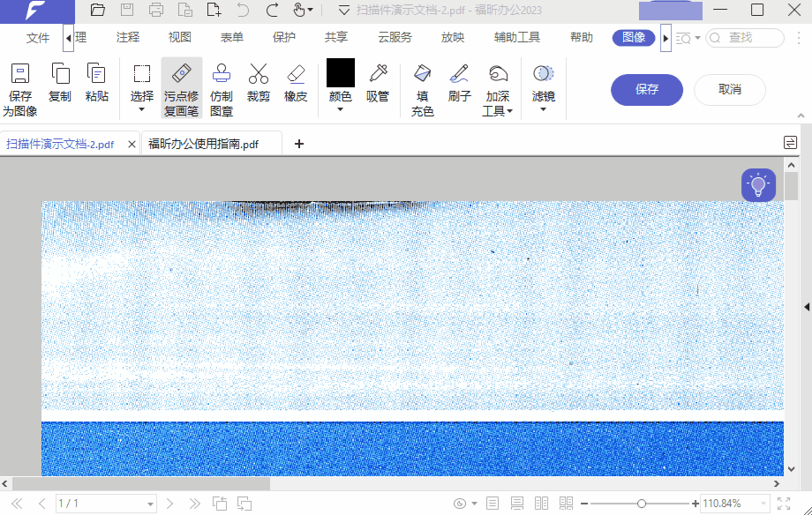This screenshot has width=812, height=515.
Task: Pick the 吸管 eyedropper tool
Action: click(x=378, y=82)
